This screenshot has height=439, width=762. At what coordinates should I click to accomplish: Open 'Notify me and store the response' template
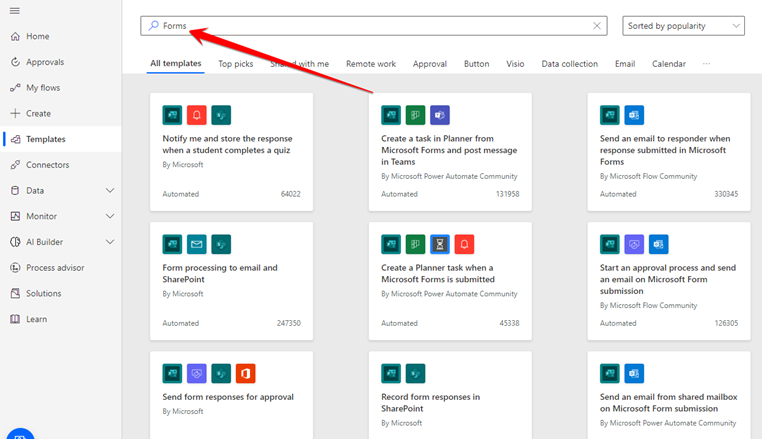pyautogui.click(x=227, y=144)
